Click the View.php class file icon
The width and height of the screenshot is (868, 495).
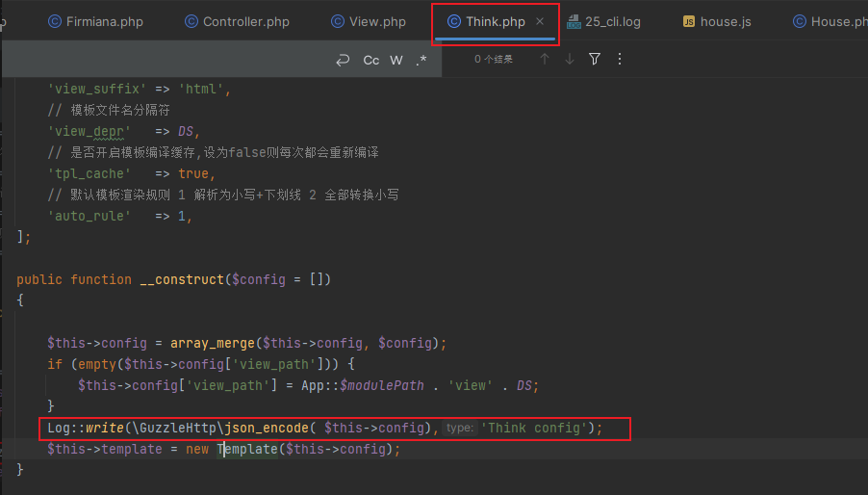[x=337, y=21]
